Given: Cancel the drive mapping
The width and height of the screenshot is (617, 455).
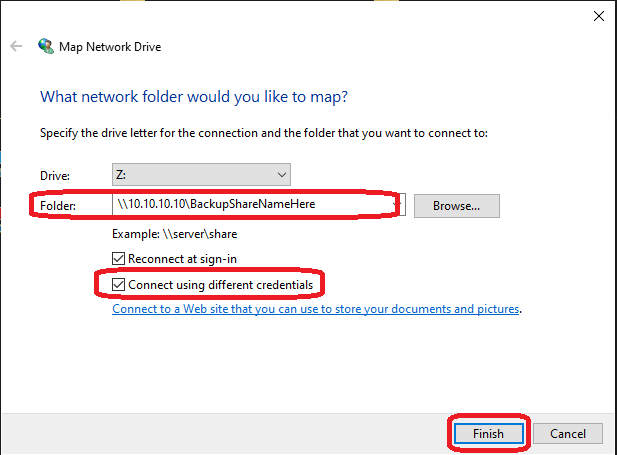Looking at the screenshot, I should tap(568, 433).
